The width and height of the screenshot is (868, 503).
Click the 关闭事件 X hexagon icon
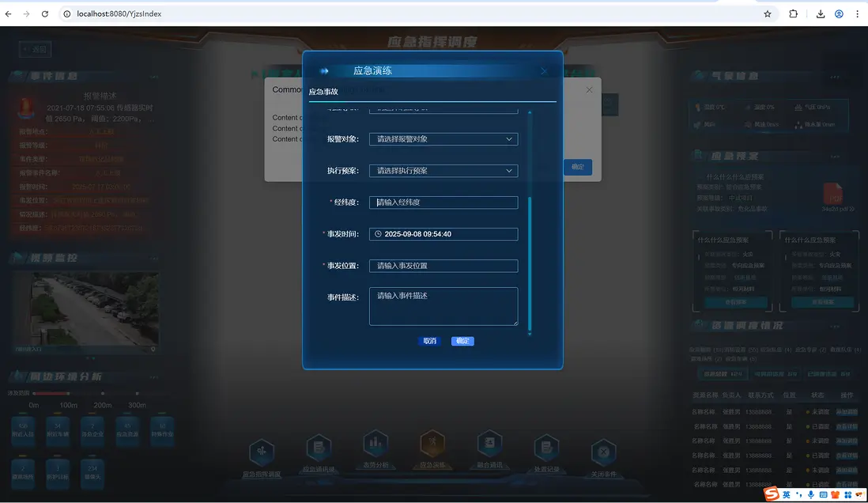pyautogui.click(x=603, y=452)
